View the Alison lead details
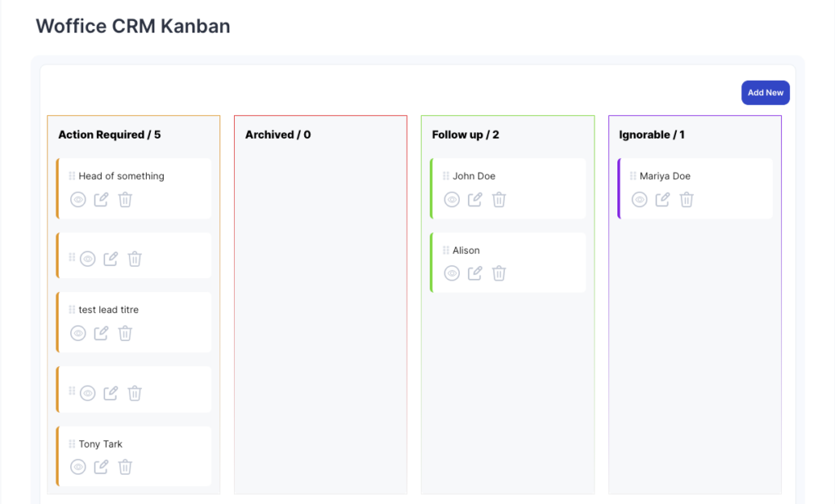Screen dimensions: 835x504 (x=452, y=274)
